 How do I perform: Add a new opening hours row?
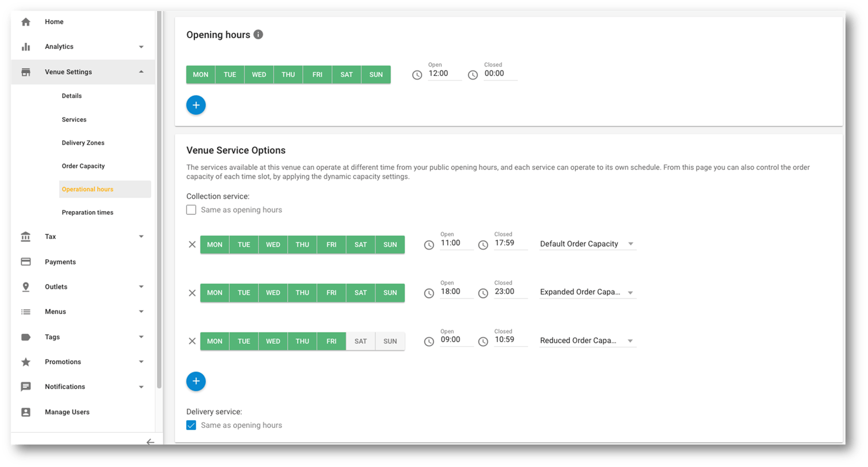196,105
